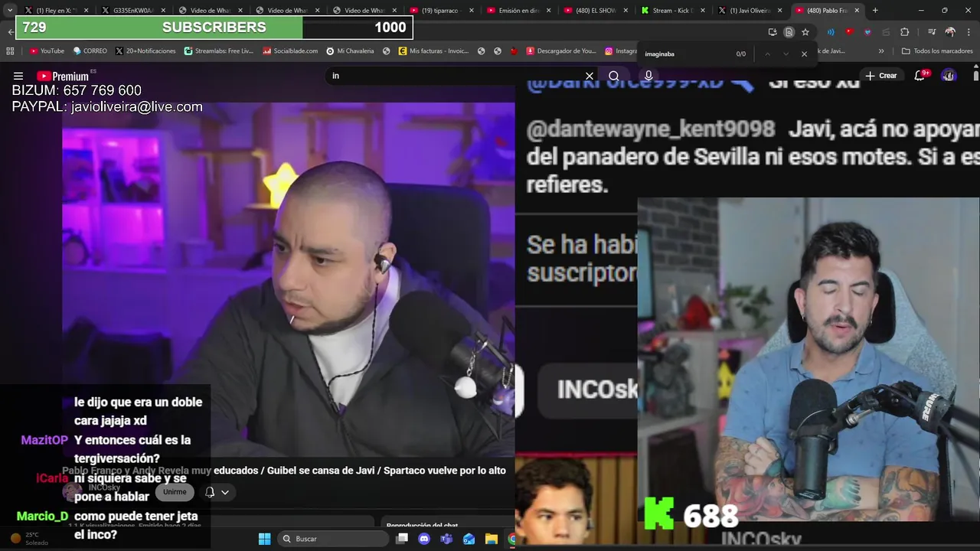This screenshot has height=551, width=980.
Task: Click the blue sound-wave extension icon
Action: (831, 32)
